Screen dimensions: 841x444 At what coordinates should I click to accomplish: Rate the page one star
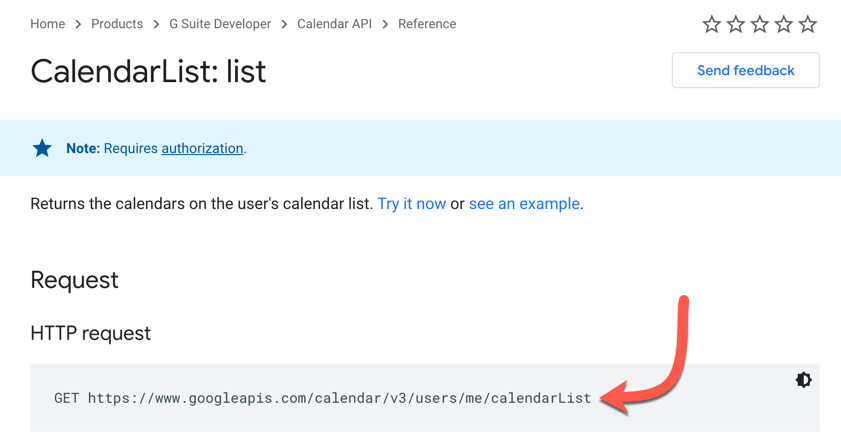[x=712, y=24]
